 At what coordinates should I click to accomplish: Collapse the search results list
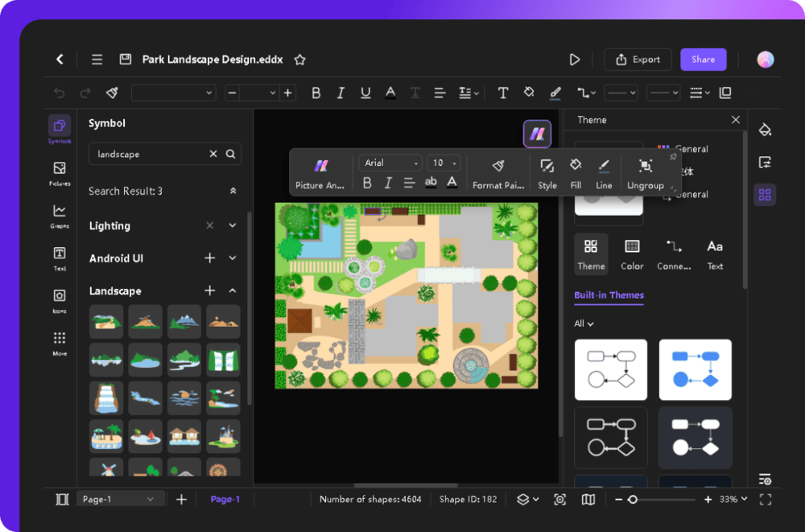tap(233, 191)
